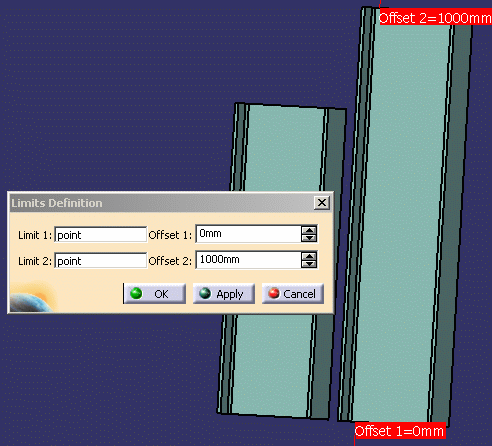Click the Limit 1 point field
The height and width of the screenshot is (446, 492).
100,235
